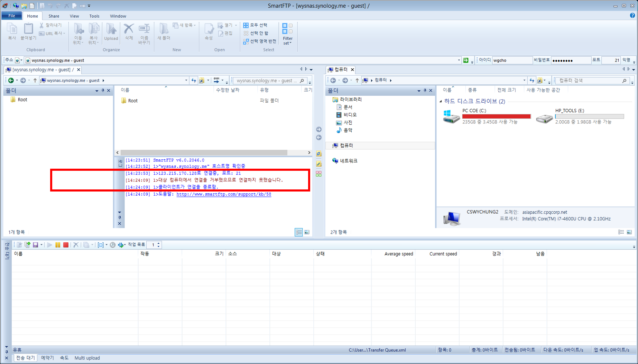Image resolution: width=638 pixels, height=364 pixels.
Task: Open the 예약기 tab at the bottom
Action: click(47, 358)
